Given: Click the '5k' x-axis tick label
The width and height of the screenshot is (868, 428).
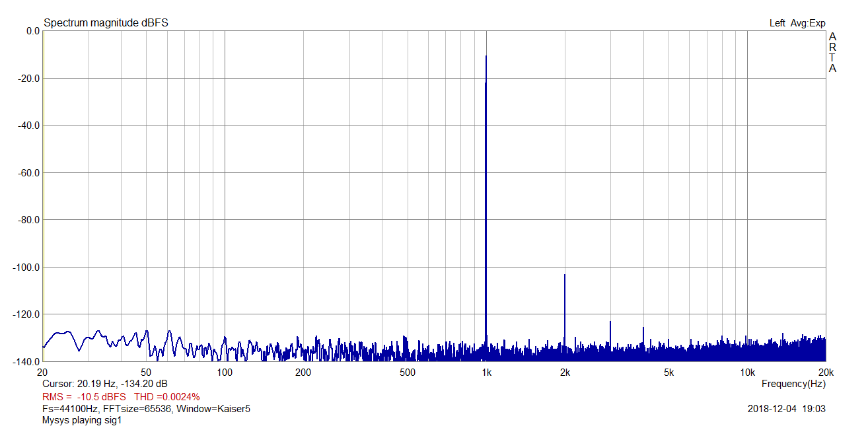Looking at the screenshot, I should tap(669, 373).
